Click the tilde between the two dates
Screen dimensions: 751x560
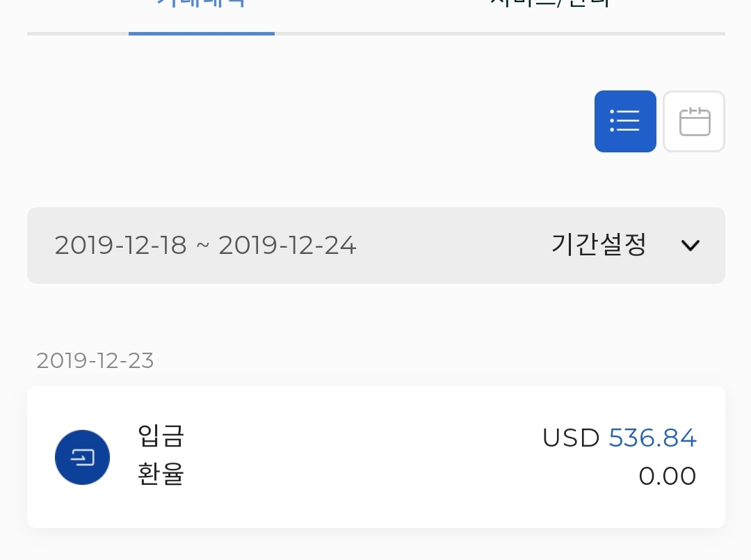pos(202,246)
